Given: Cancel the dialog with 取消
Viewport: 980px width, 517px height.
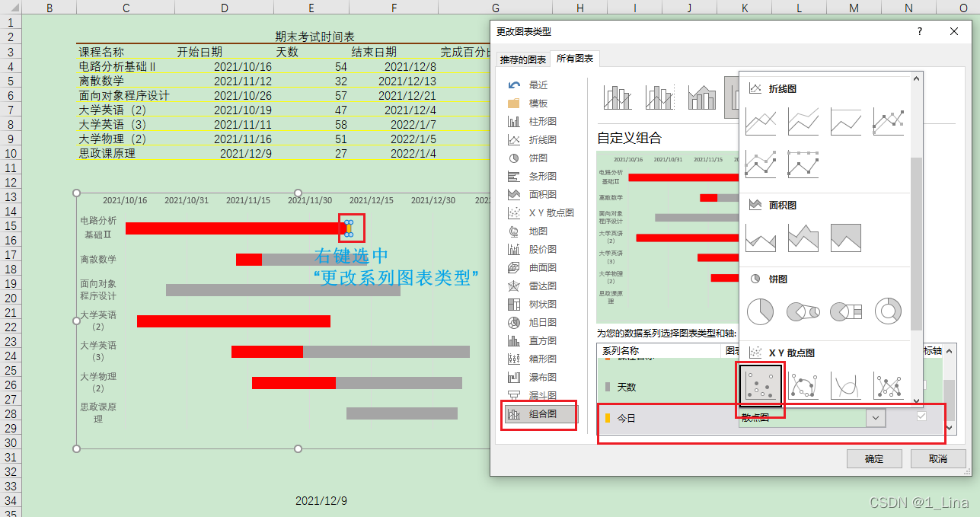Looking at the screenshot, I should 938,458.
